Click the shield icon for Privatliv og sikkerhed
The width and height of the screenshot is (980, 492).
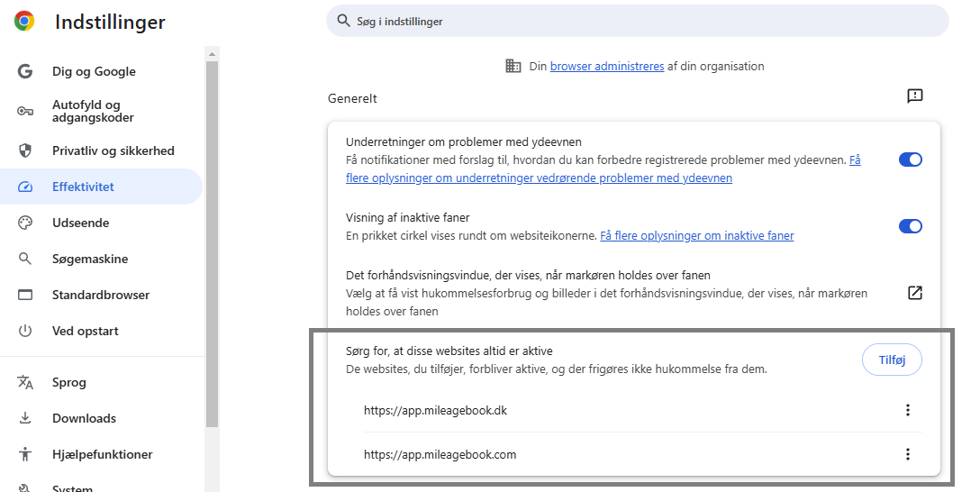[25, 150]
